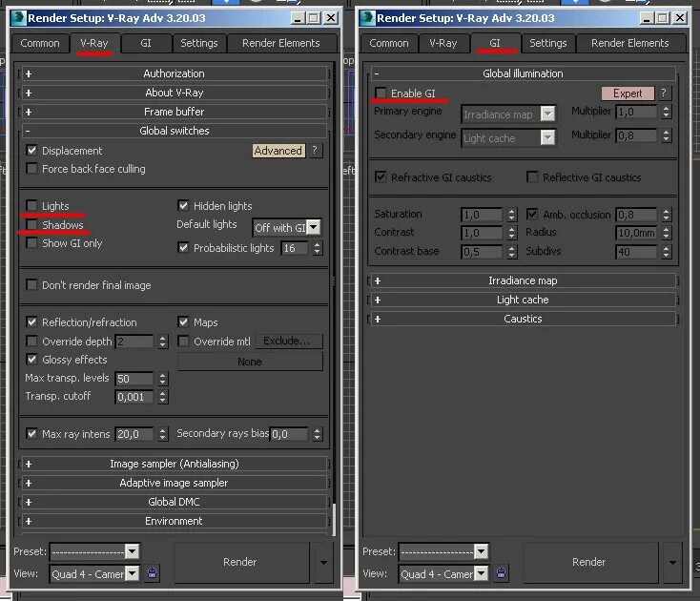Screen dimensions: 700x601
Task: Click Secondary rays bias field
Action: tap(289, 433)
